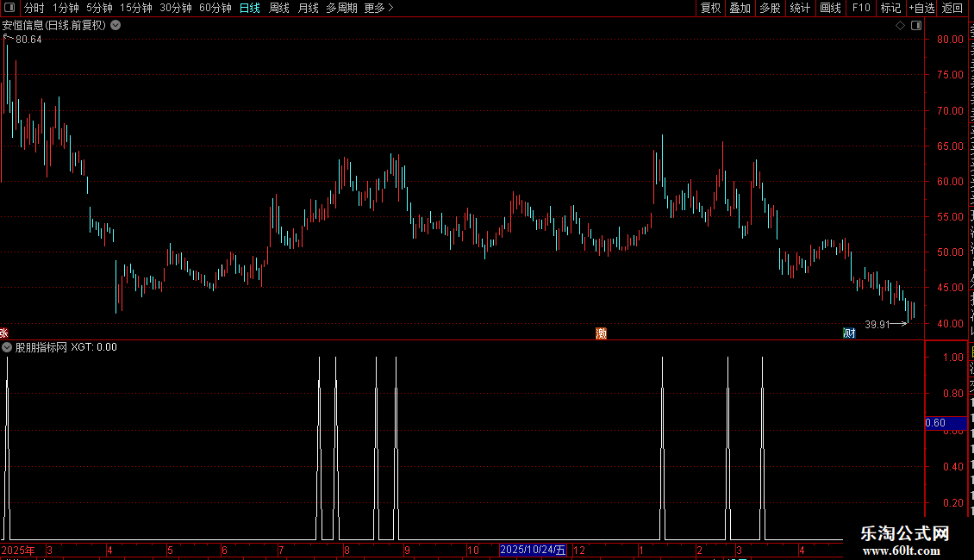Switch to 1分钟 period tab
974x560 pixels.
point(66,8)
